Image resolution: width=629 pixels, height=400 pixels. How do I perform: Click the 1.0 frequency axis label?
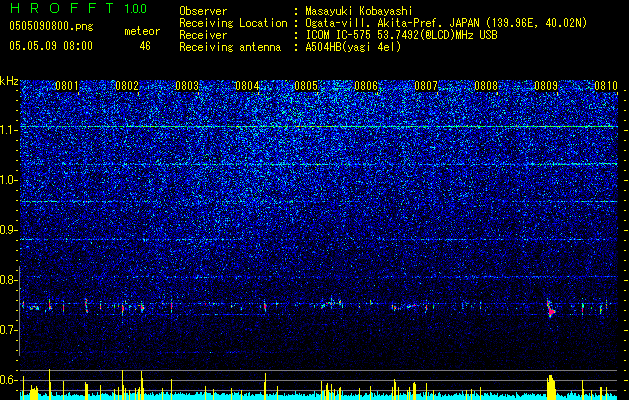[x=8, y=180]
